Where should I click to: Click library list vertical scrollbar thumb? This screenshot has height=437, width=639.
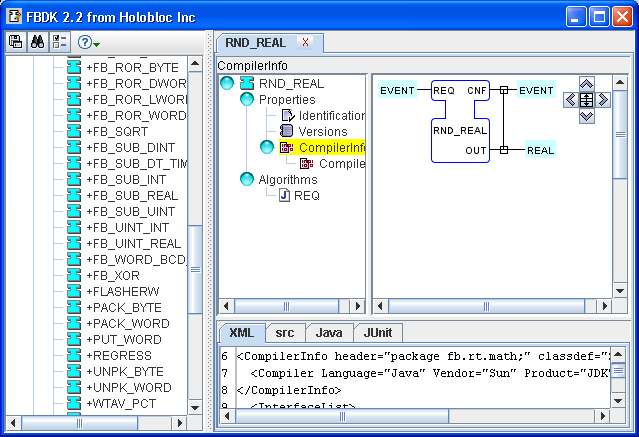(195, 269)
